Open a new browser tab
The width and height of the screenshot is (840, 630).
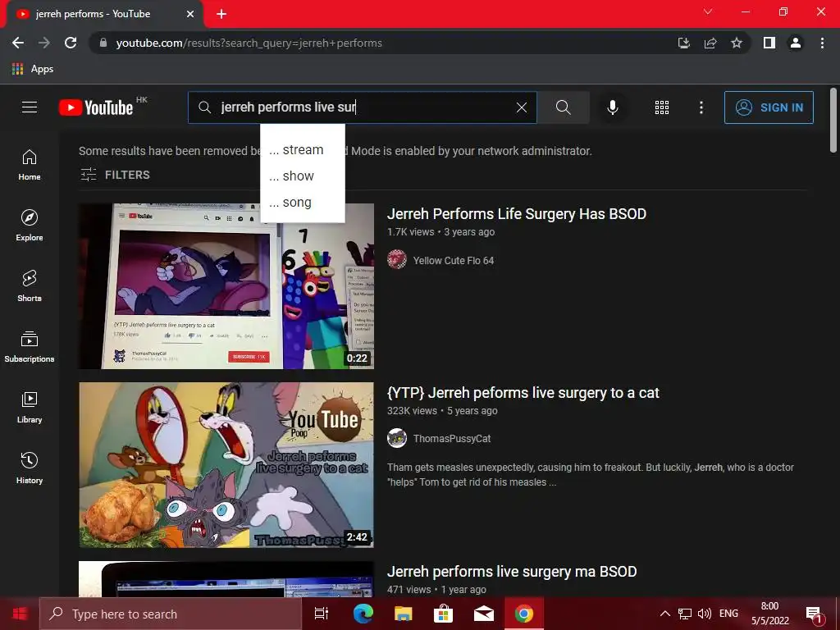221,14
